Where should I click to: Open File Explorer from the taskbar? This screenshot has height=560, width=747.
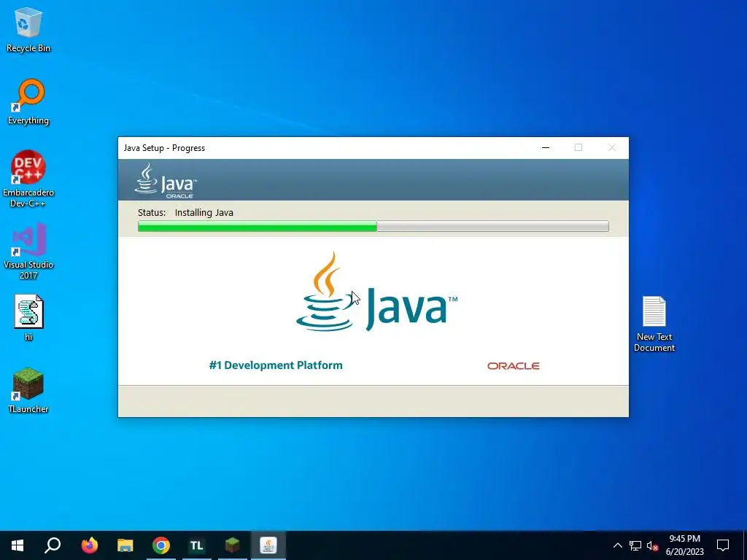tap(125, 545)
